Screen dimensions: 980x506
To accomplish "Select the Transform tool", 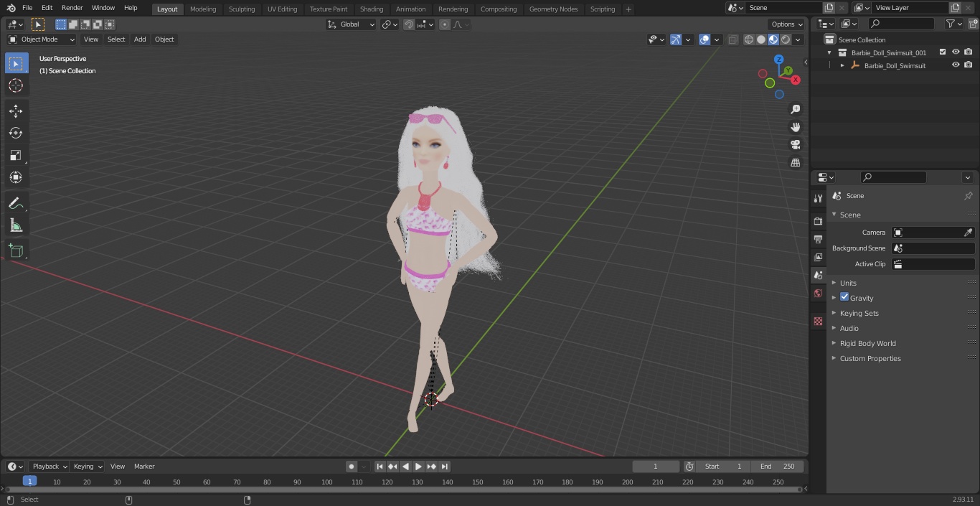I will pos(16,177).
